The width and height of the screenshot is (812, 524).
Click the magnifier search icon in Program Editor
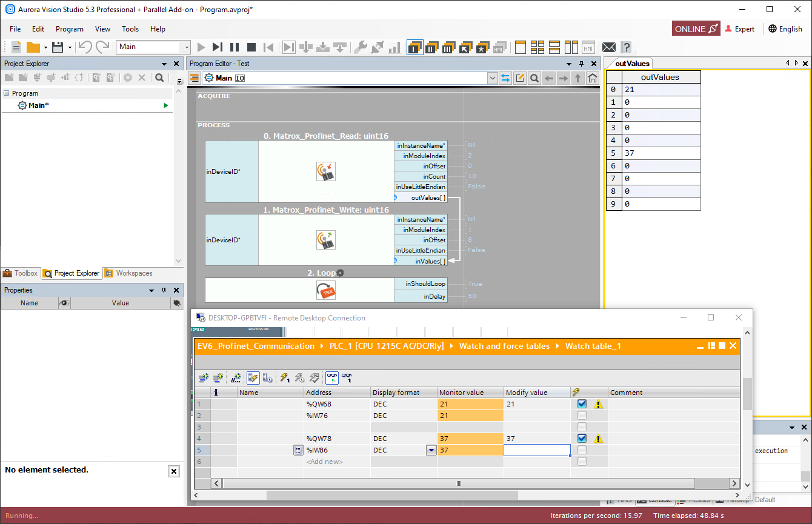(x=534, y=78)
